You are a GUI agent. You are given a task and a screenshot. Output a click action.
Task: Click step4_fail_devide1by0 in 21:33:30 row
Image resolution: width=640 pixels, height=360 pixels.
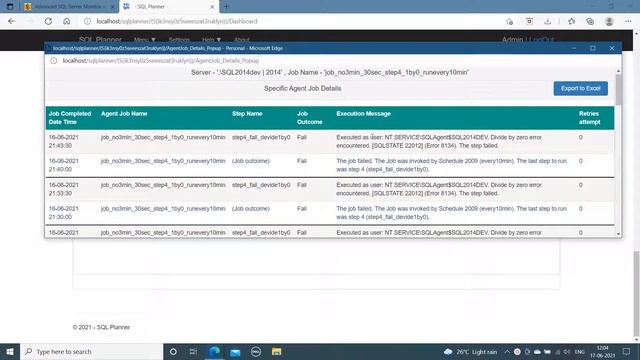(x=261, y=185)
